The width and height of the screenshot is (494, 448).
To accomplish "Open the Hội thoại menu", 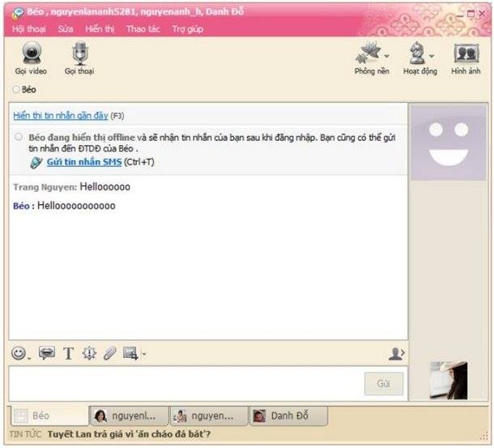I will coord(29,29).
